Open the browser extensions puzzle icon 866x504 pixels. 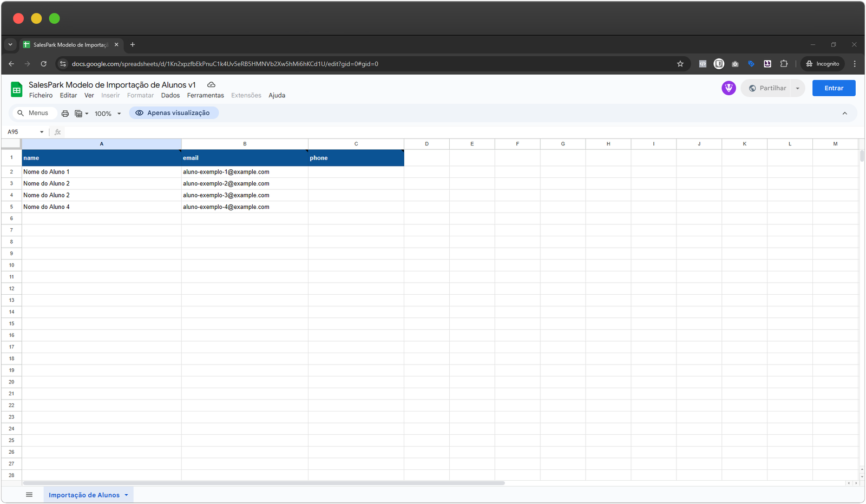[x=784, y=64]
